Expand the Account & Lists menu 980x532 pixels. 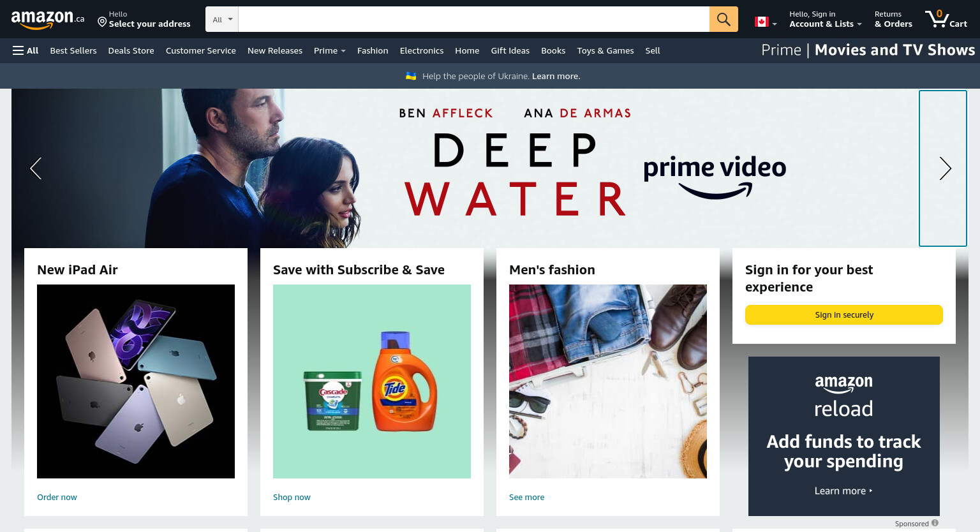(826, 19)
